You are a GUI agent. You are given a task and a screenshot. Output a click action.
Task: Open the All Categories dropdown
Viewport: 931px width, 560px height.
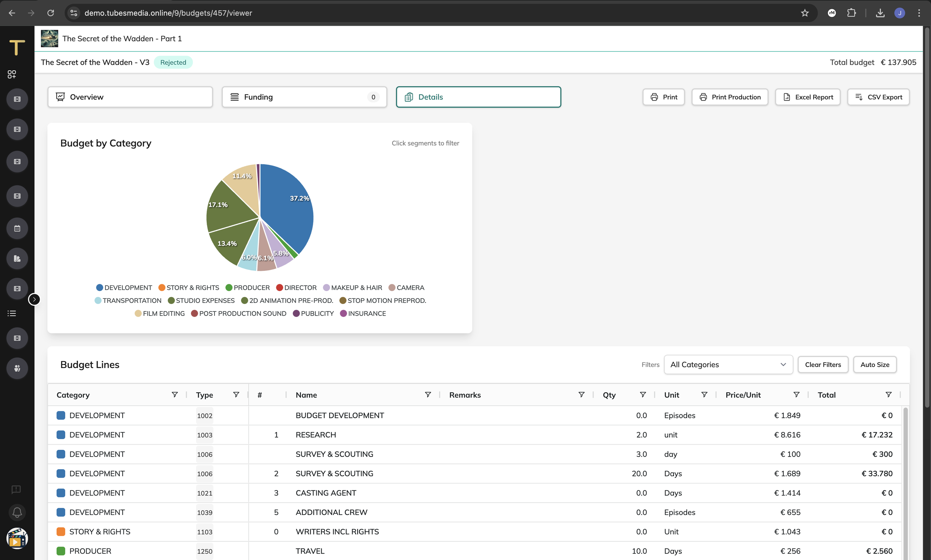[728, 365]
